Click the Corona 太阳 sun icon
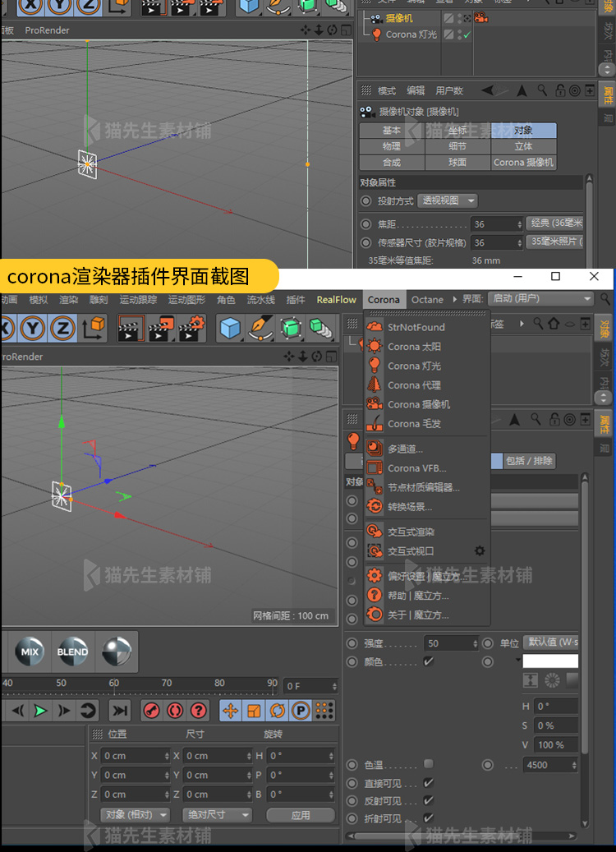Viewport: 616px width, 852px height. pyautogui.click(x=375, y=346)
